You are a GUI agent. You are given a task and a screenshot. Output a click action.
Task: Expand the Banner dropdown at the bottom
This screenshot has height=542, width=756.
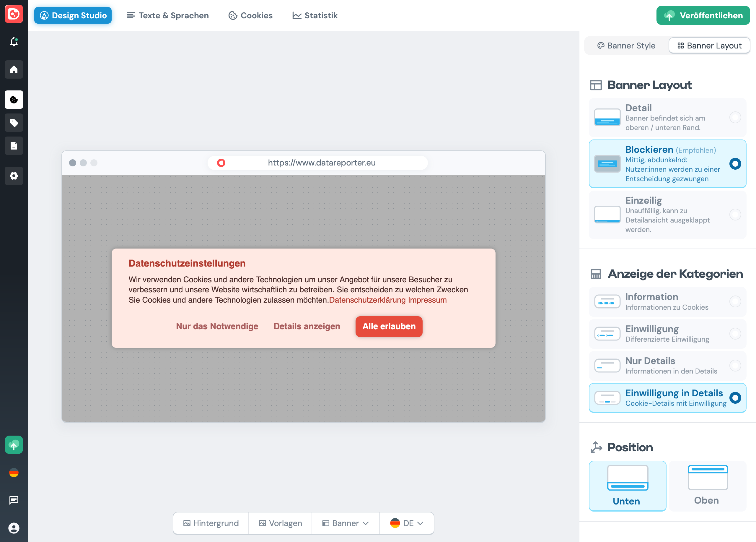(345, 523)
